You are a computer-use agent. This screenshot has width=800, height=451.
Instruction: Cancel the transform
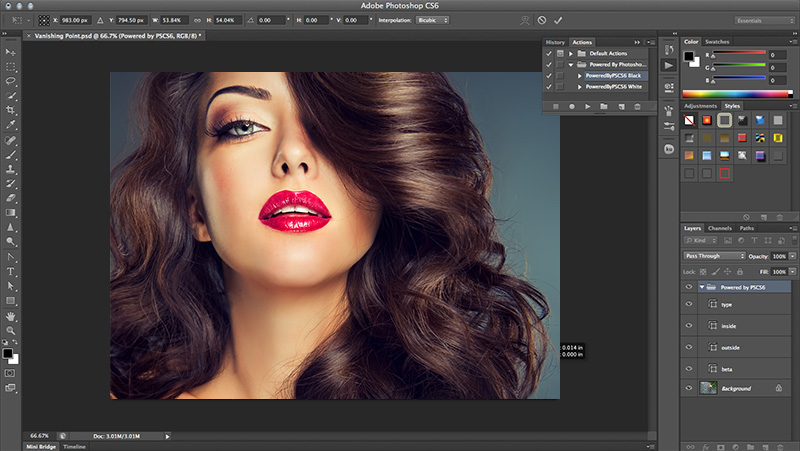pos(542,20)
